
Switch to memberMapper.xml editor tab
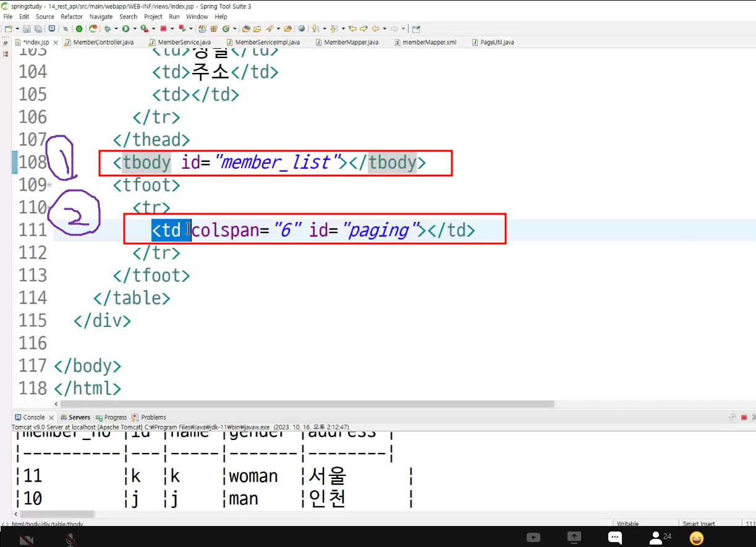click(x=425, y=42)
